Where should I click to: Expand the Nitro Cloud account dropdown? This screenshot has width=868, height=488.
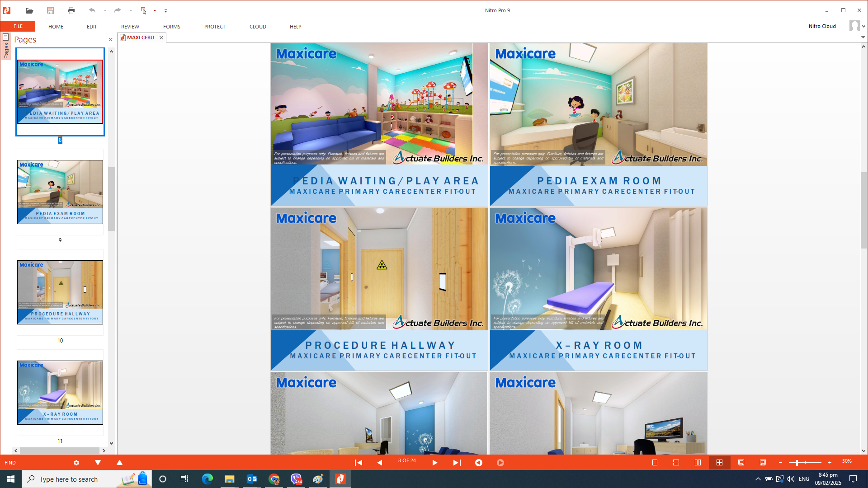(x=863, y=26)
